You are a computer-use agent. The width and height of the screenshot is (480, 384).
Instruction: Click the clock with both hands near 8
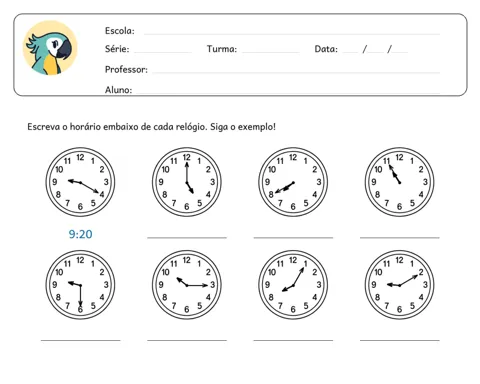pos(293,182)
